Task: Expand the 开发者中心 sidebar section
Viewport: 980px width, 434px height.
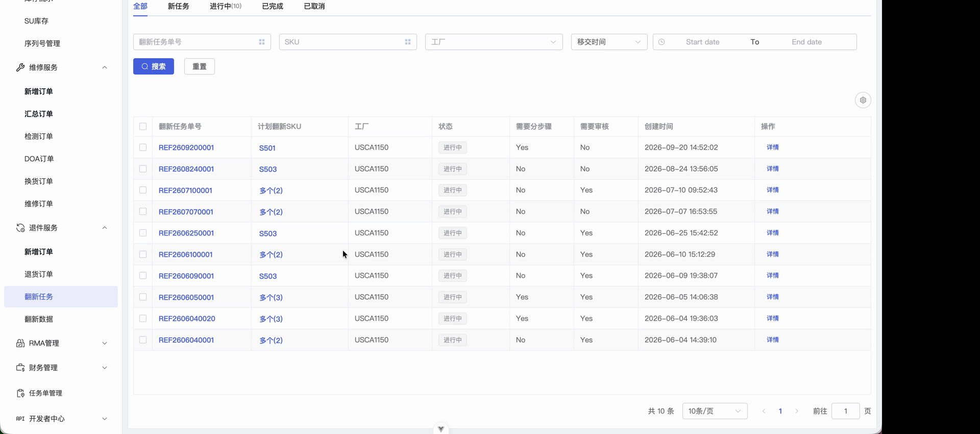Action: click(x=105, y=419)
